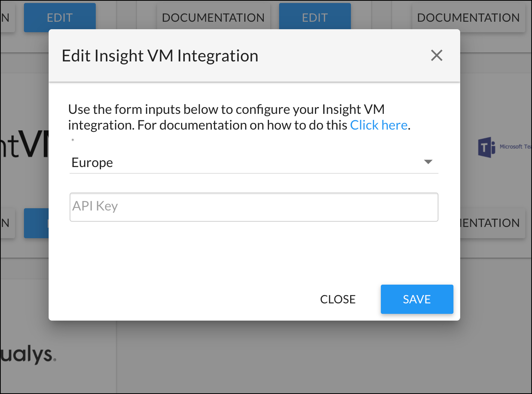This screenshot has height=394, width=532.
Task: Click the cut-off button at top-left edge
Action: [x=7, y=17]
